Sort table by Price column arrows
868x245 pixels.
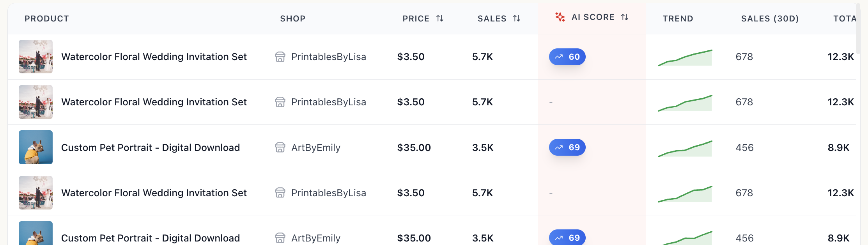pos(439,18)
